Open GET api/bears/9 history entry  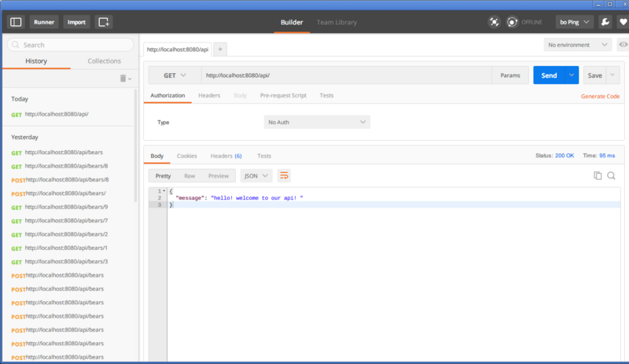60,207
